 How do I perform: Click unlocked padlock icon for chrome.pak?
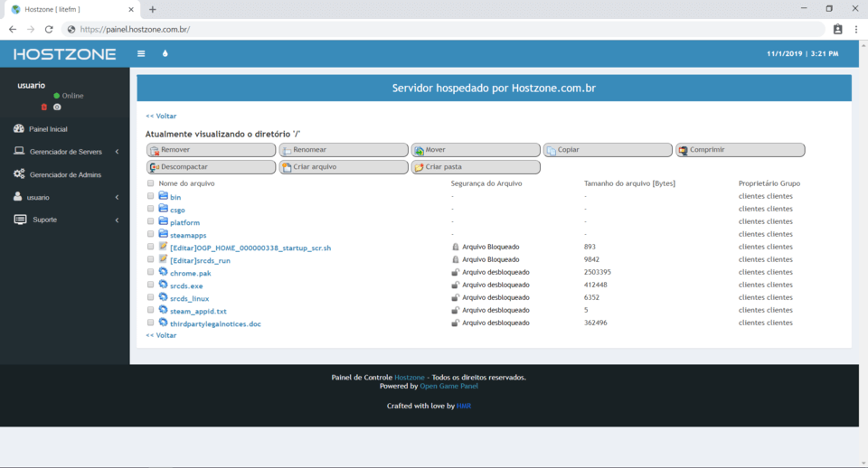(455, 272)
